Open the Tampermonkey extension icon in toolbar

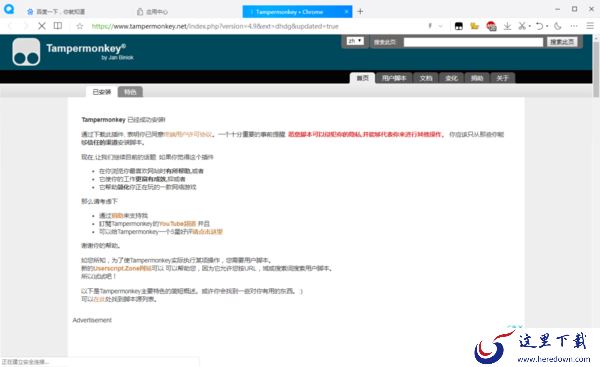click(458, 26)
